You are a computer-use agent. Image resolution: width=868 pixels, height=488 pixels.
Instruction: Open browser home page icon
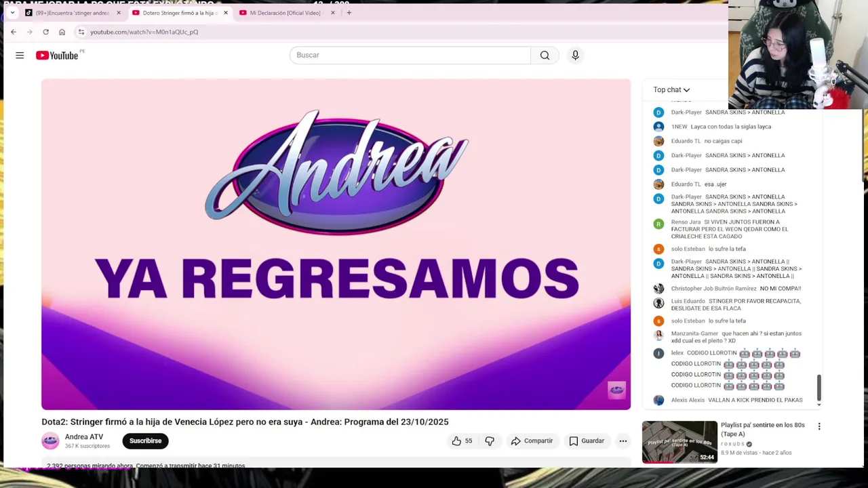(x=62, y=32)
